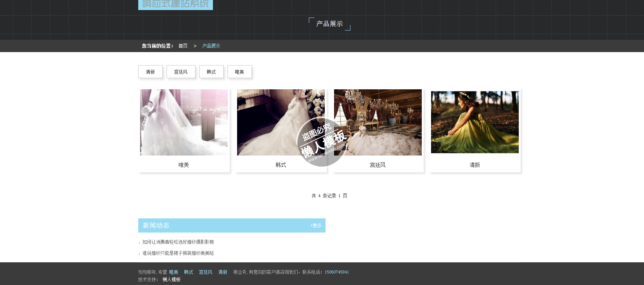View the 宫廷风 palace hall photo
644x285 pixels.
coord(378,122)
